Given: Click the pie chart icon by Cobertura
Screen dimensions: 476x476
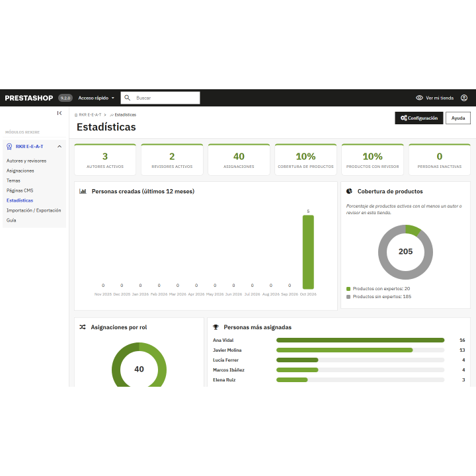Looking at the screenshot, I should 350,191.
